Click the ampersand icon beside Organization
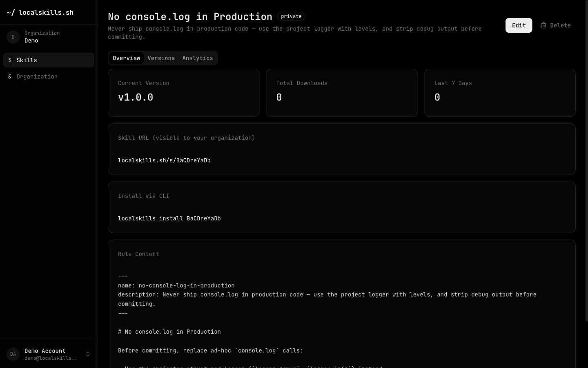Screen dimensions: 588x368 coord(10,76)
